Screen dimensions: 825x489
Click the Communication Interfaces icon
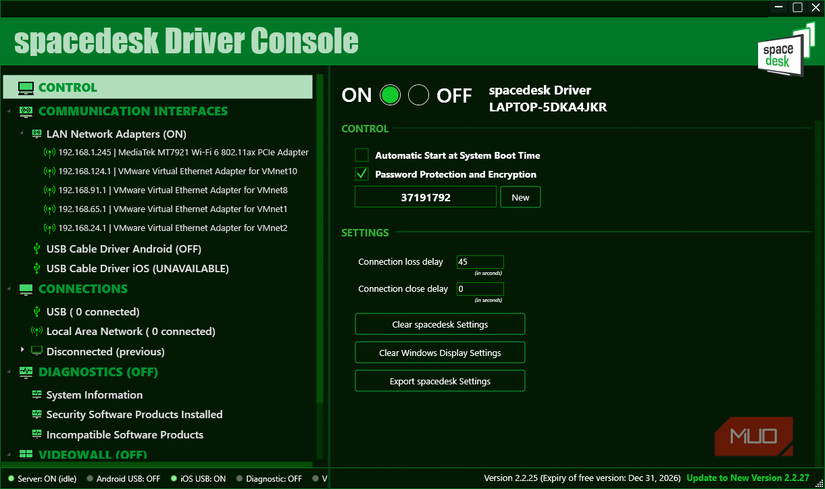click(x=26, y=112)
